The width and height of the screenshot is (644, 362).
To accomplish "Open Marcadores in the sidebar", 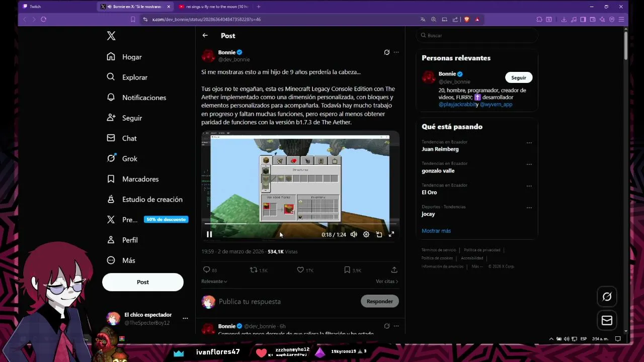I will 133,179.
